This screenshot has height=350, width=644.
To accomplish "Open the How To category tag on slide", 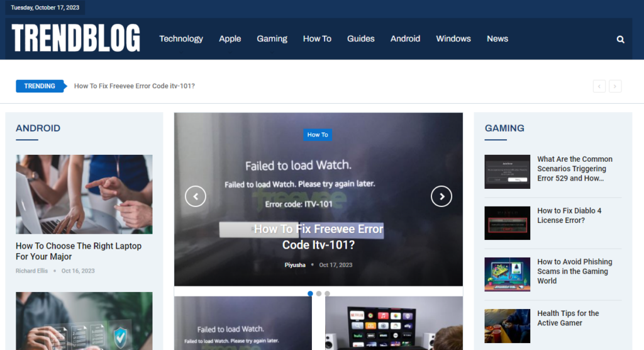I will click(318, 135).
